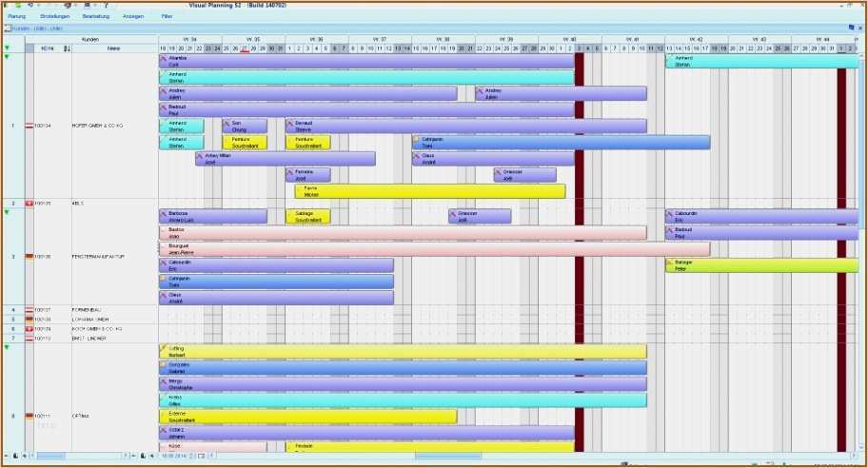Click the save icon in top toolbar
This screenshot has width=868, height=468.
point(88,5)
